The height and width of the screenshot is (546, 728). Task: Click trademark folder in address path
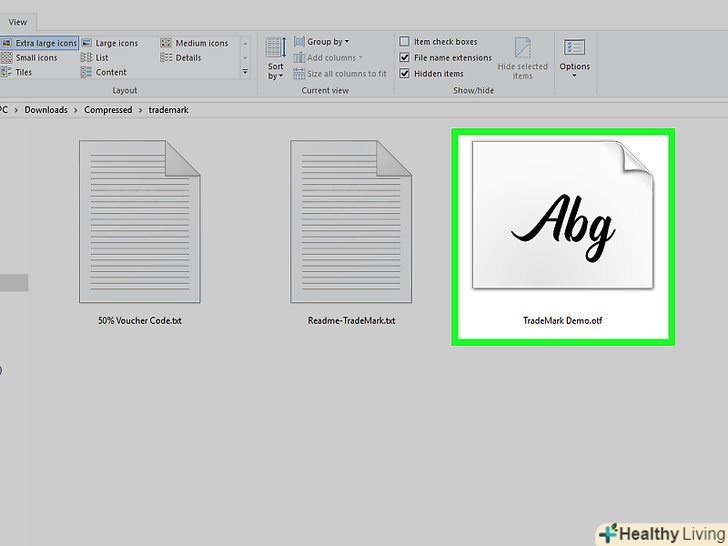pos(169,110)
